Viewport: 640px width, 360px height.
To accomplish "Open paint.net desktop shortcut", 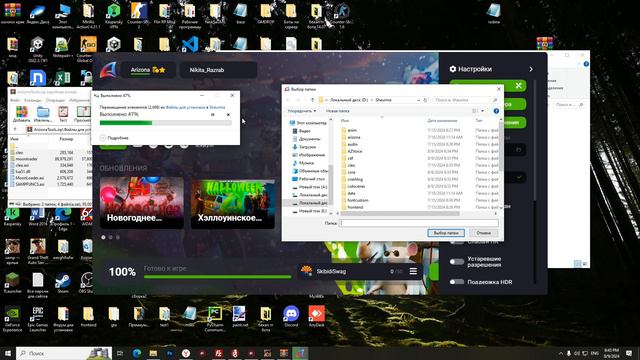I will pyautogui.click(x=240, y=316).
